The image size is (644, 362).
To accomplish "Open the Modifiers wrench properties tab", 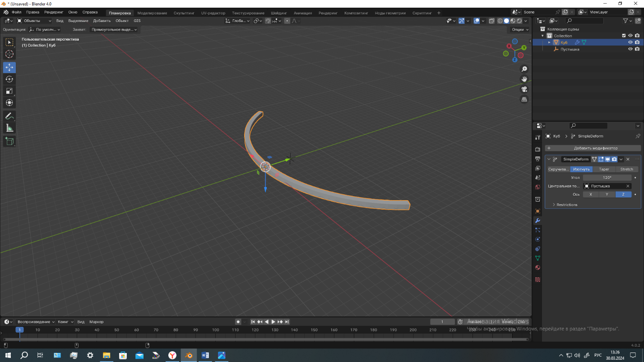I will [537, 220].
